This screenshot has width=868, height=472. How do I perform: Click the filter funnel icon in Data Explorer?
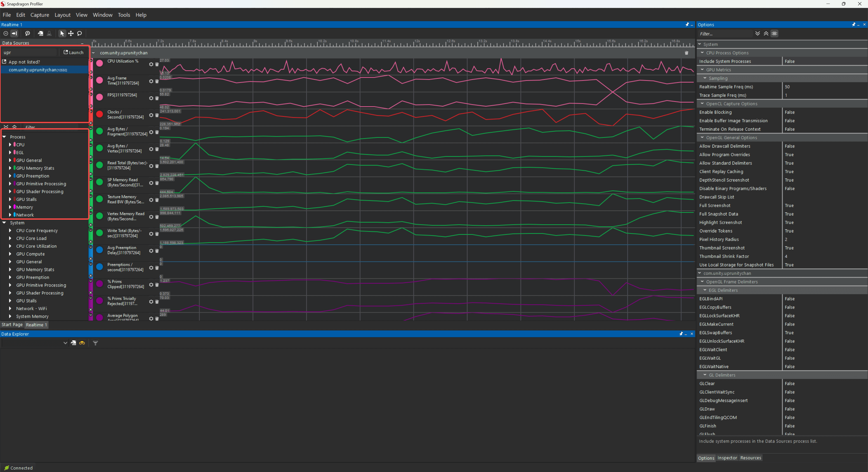click(x=95, y=343)
